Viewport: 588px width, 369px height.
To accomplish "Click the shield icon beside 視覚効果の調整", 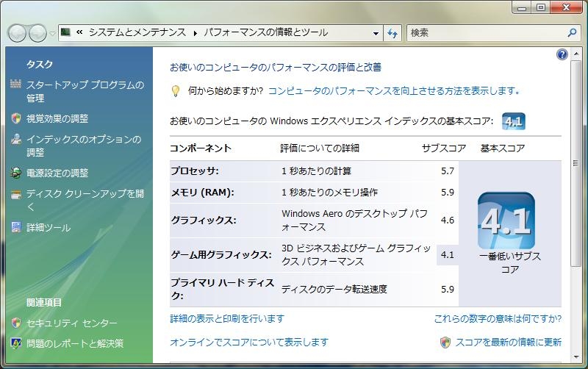I will coord(15,118).
